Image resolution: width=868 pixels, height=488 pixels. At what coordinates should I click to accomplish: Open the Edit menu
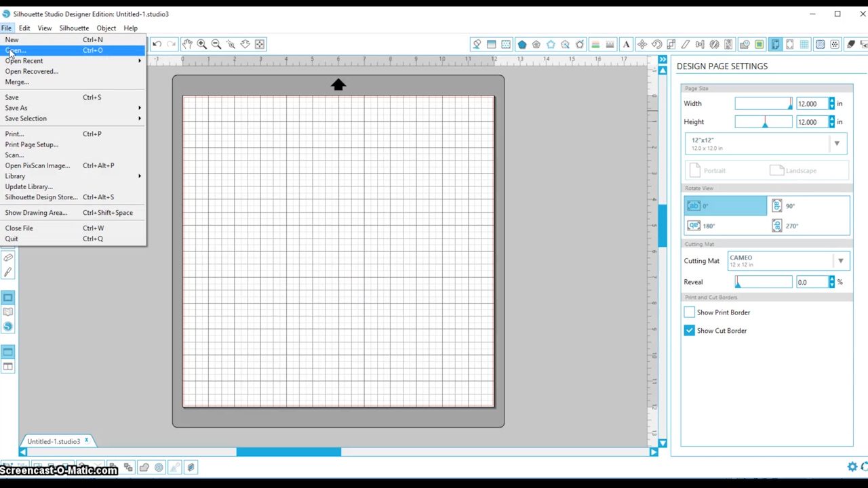(x=24, y=28)
